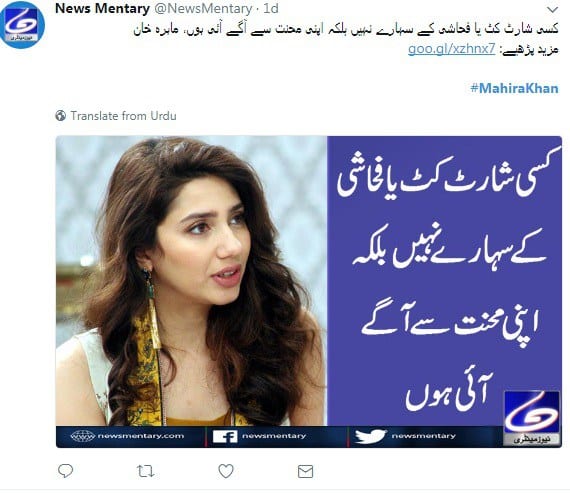Click the Urdu tweet text body

point(345,29)
